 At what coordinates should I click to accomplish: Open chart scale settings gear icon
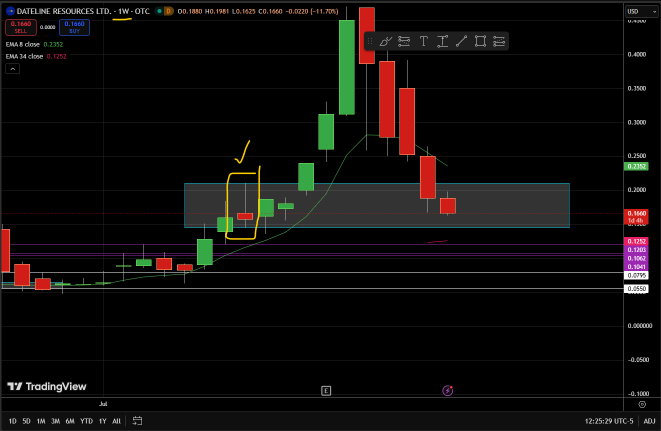[642, 404]
